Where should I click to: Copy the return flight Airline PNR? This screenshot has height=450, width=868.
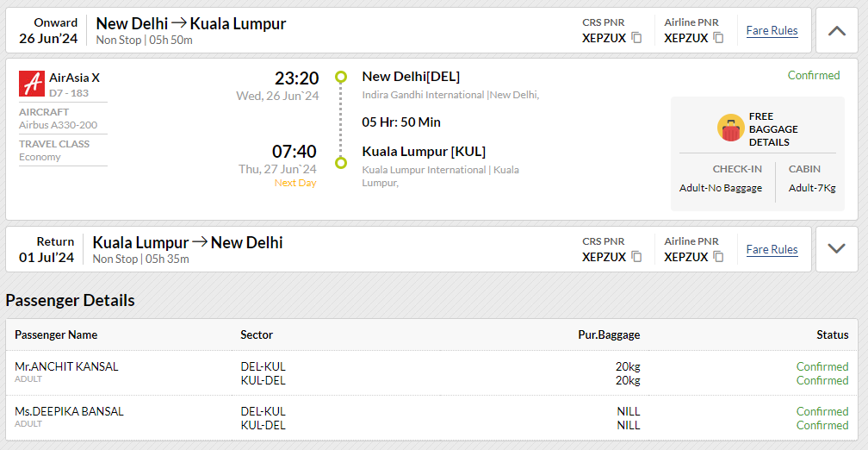pyautogui.click(x=718, y=257)
